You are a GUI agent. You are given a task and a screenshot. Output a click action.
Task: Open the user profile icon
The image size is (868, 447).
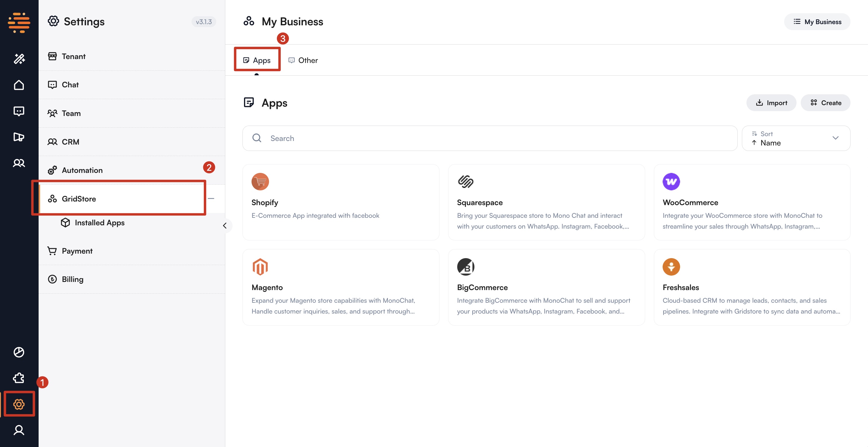pos(19,430)
